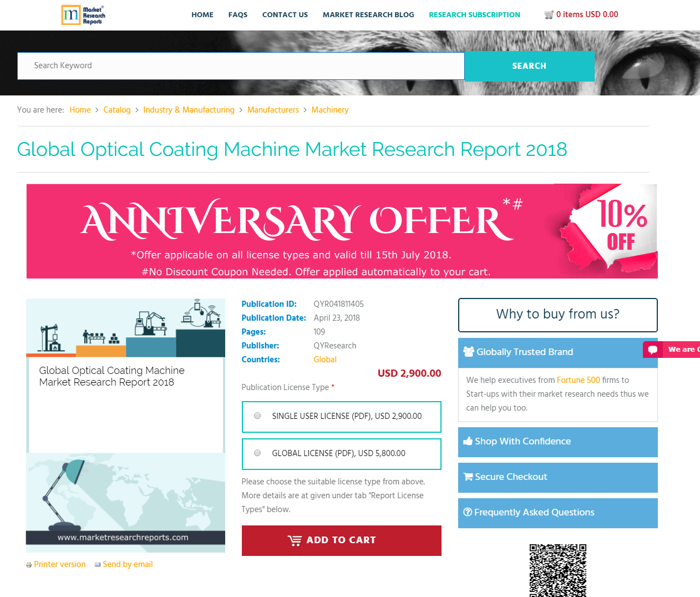The width and height of the screenshot is (700, 597).
Task: Click the envelope icon next to Send by email
Action: pos(97,564)
